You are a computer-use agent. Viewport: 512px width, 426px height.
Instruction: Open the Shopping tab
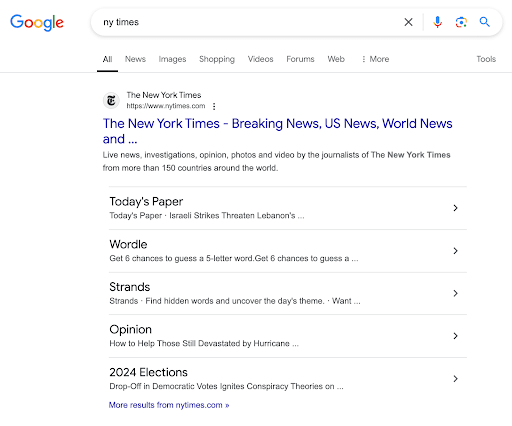(217, 59)
